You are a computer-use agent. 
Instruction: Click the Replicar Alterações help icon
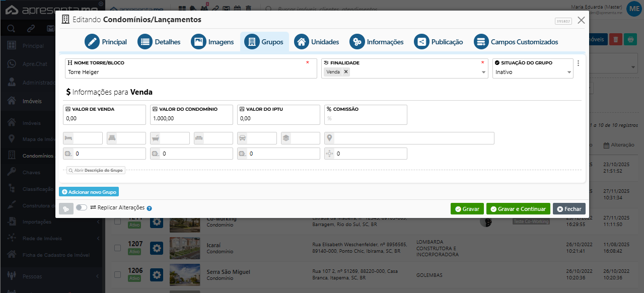(150, 208)
